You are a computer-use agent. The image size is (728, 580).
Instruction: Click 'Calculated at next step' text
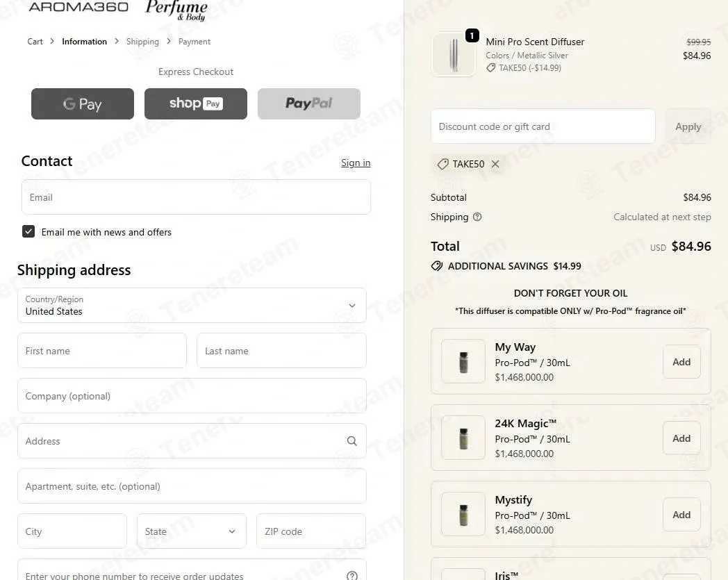[662, 217]
